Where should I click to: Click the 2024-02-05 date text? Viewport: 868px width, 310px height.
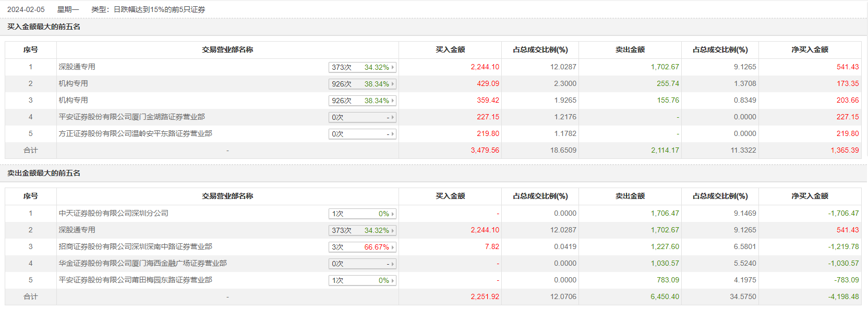tap(26, 9)
